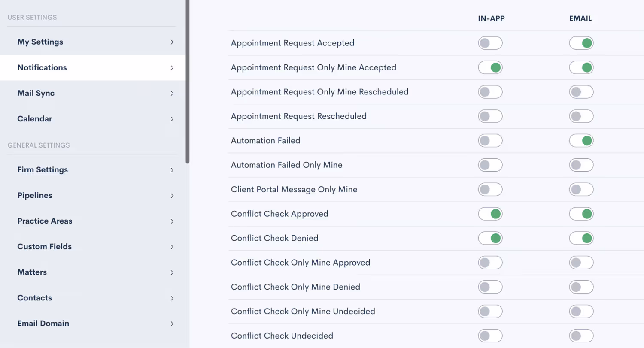Enable in-app toggle for Appointment Request Accepted

pos(490,43)
